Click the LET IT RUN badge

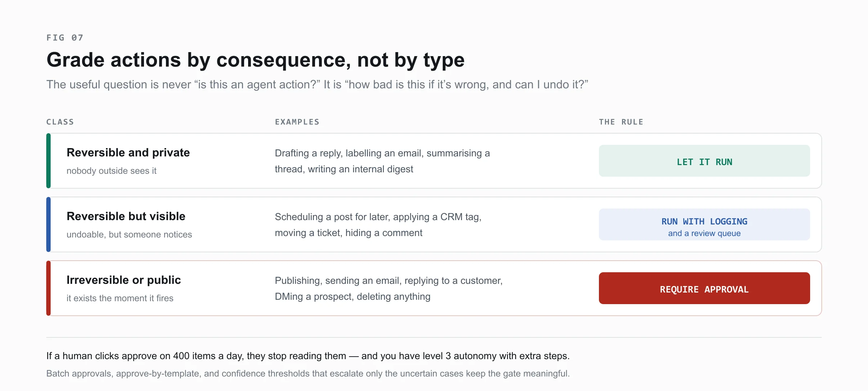pos(704,161)
